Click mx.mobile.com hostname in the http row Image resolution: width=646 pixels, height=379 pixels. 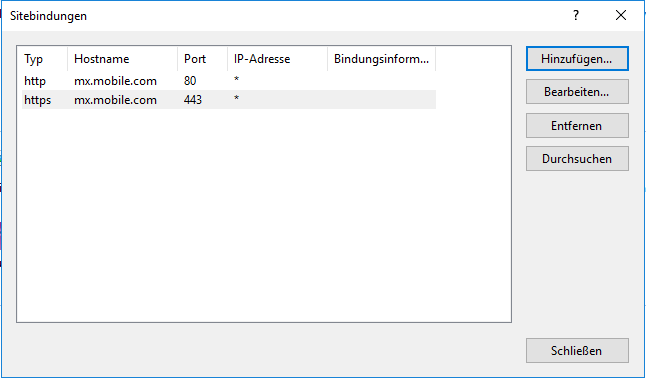click(115, 81)
